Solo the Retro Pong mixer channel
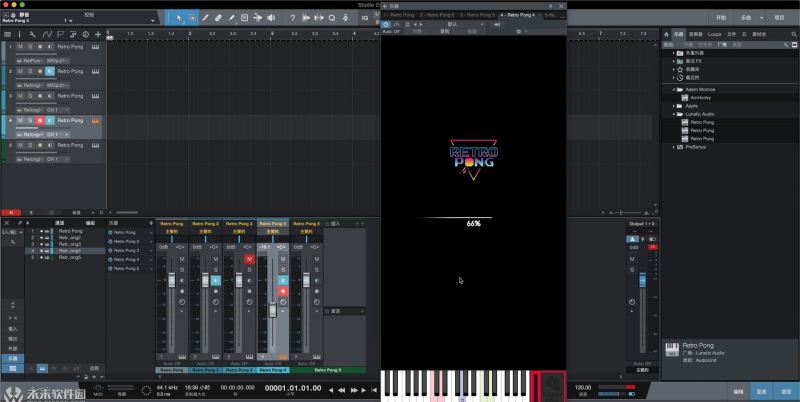 (182, 270)
